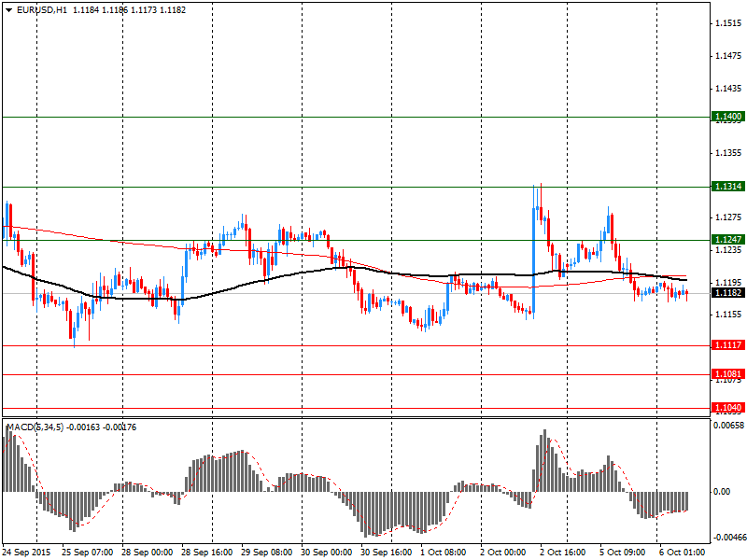Screen dimensions: 747x560
Task: Click the MACD values -0.00163 -0.00176
Action: [101, 427]
